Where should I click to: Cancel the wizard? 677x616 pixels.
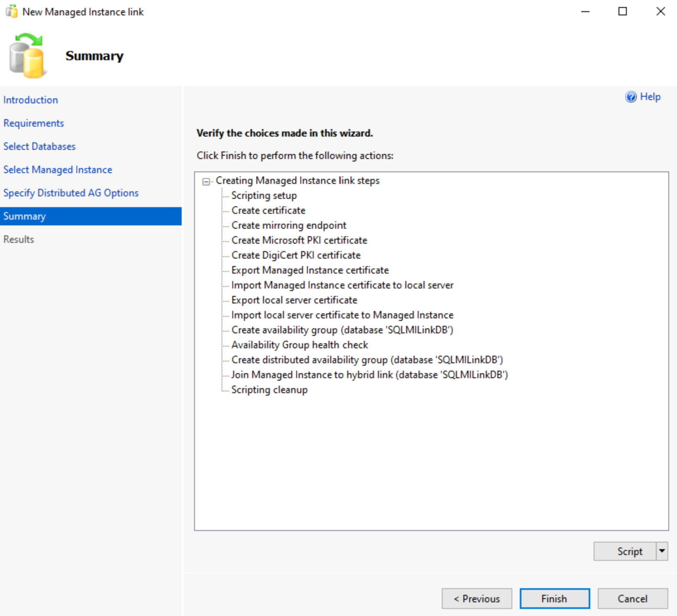(632, 599)
